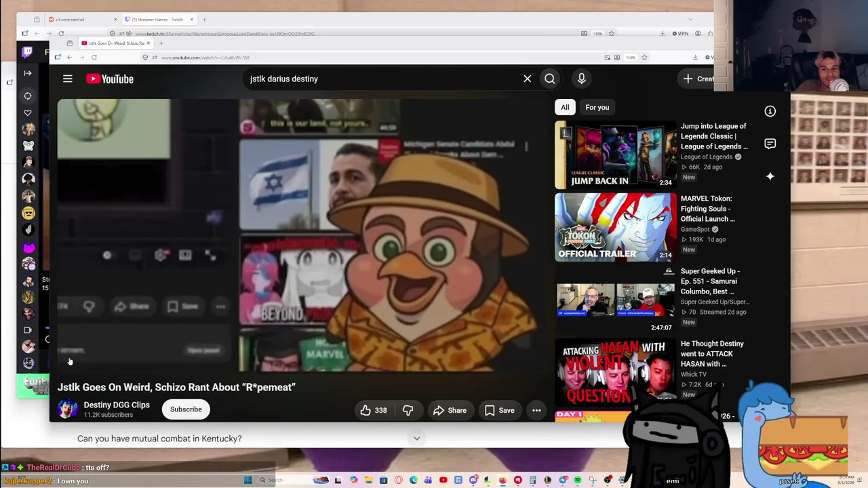
Task: Submit search with the magnifier button
Action: pyautogui.click(x=550, y=79)
